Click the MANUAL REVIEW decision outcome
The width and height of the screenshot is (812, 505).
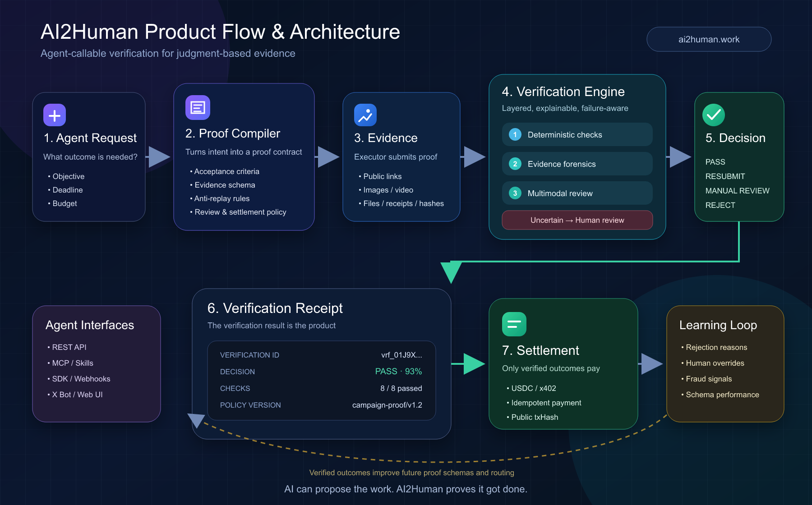[738, 191]
